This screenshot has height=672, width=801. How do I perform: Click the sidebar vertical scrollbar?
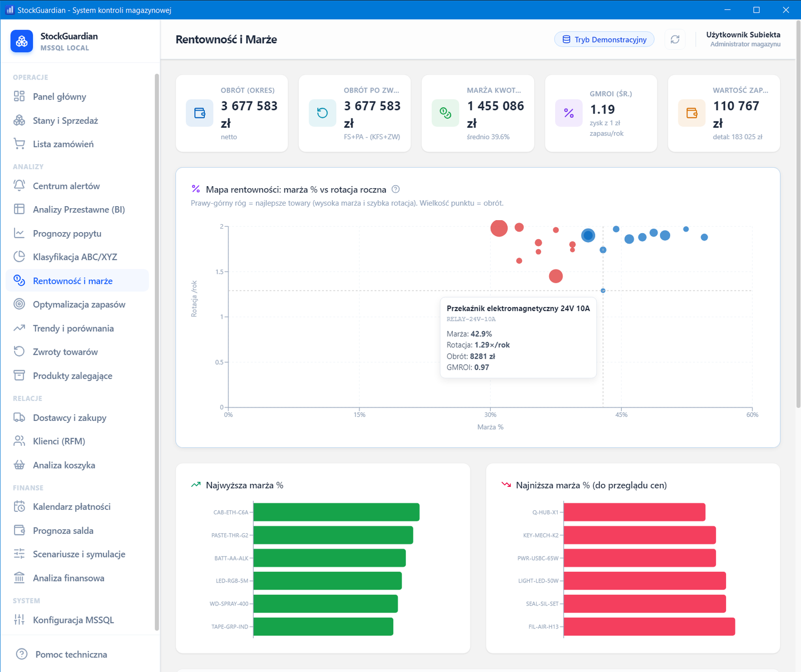coord(157,352)
